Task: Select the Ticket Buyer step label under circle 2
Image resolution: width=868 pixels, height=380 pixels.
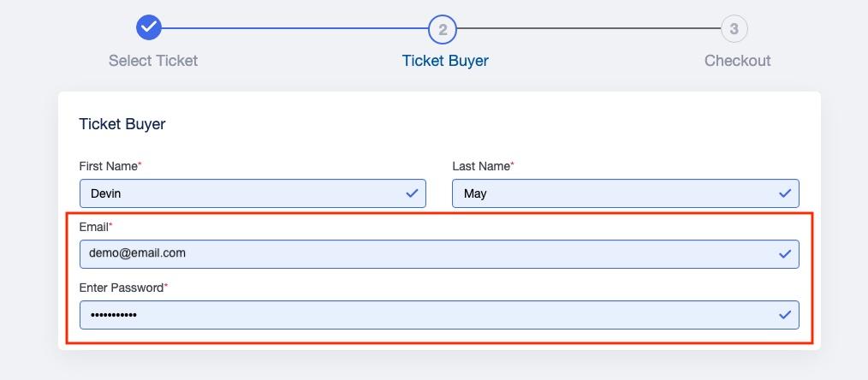Action: (445, 60)
